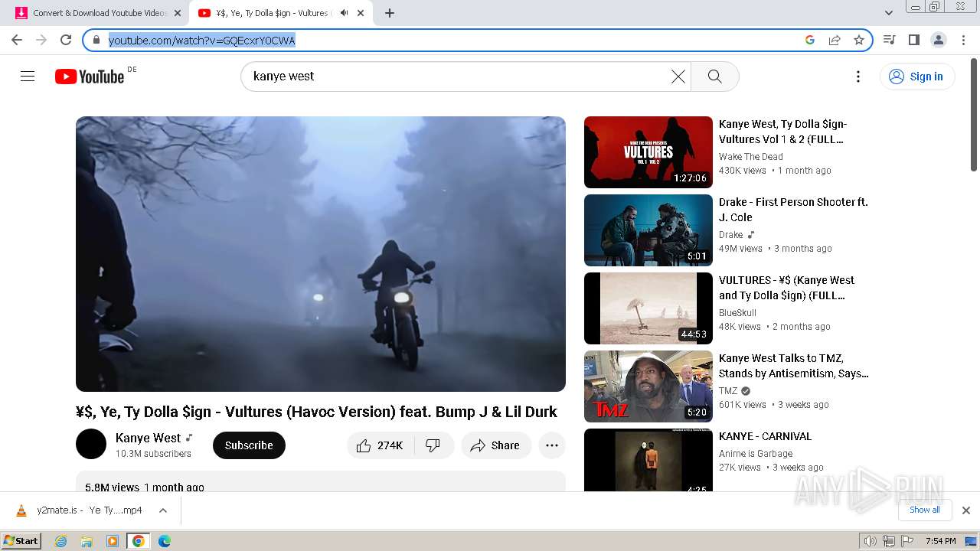Screen dimensions: 980x551
Task: Open more actions ellipsis under video
Action: [552, 445]
